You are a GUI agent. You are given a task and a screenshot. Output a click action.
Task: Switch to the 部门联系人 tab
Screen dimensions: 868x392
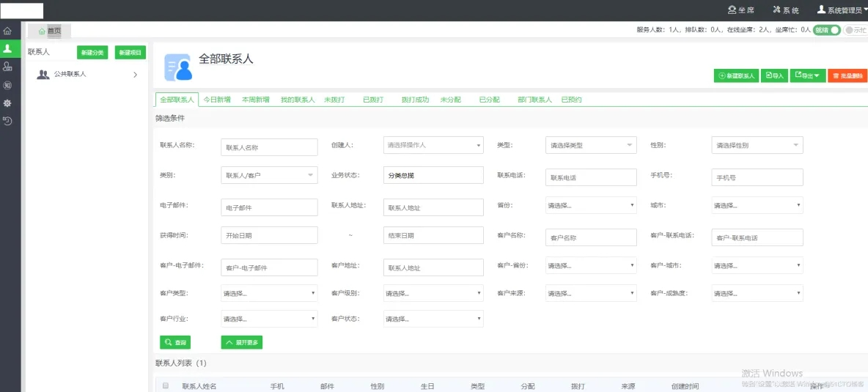tap(534, 100)
